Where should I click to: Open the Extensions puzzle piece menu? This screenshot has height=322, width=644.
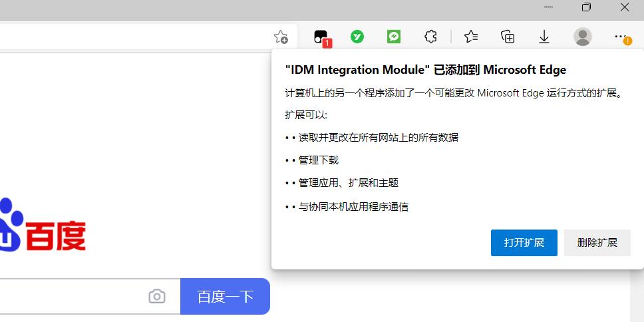[x=430, y=37]
